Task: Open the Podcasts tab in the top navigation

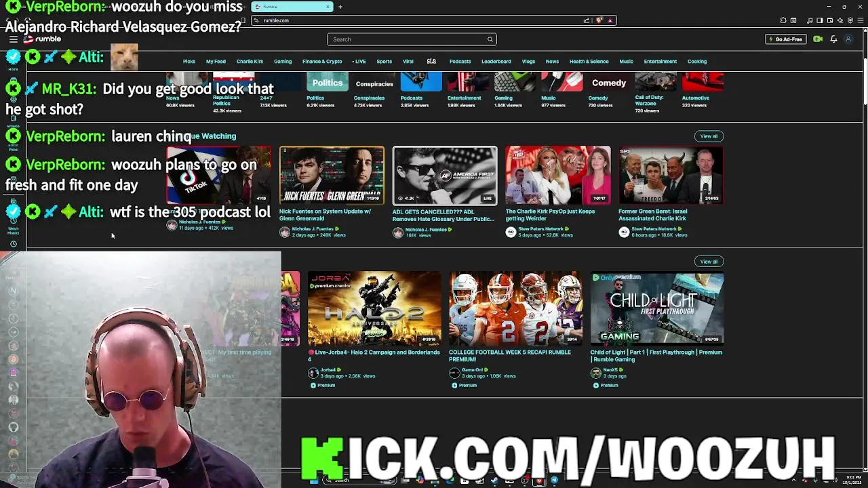Action: pyautogui.click(x=460, y=62)
